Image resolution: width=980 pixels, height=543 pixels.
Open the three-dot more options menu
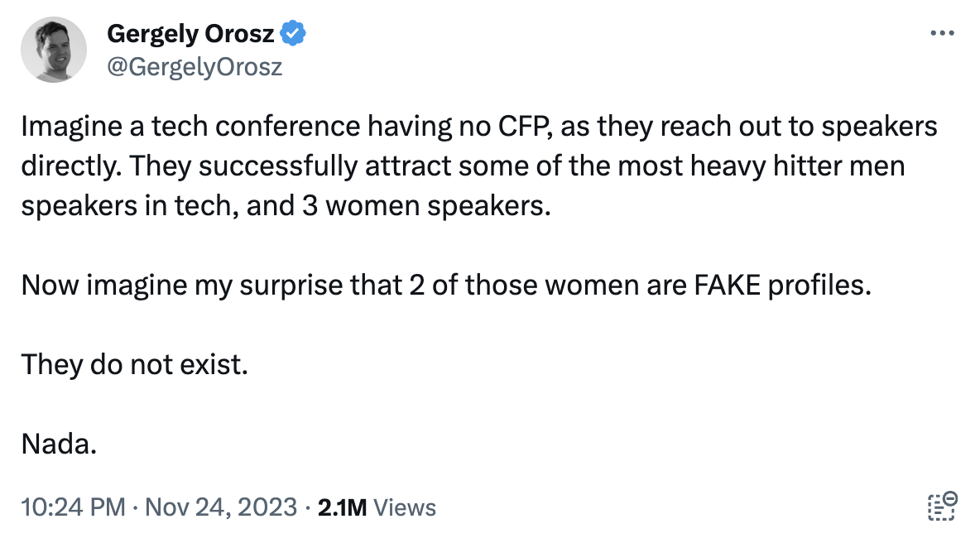942,33
